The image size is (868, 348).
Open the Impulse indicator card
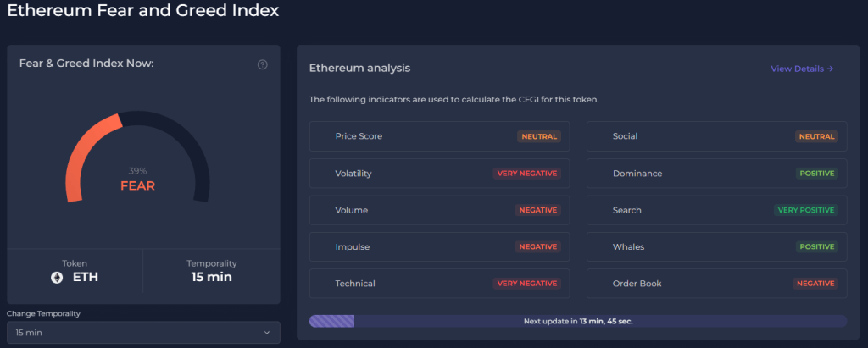click(x=440, y=246)
